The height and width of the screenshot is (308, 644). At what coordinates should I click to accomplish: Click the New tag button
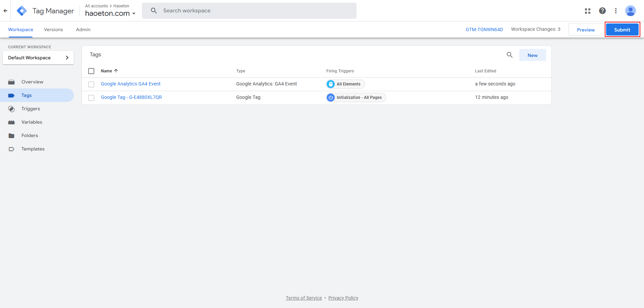[532, 55]
